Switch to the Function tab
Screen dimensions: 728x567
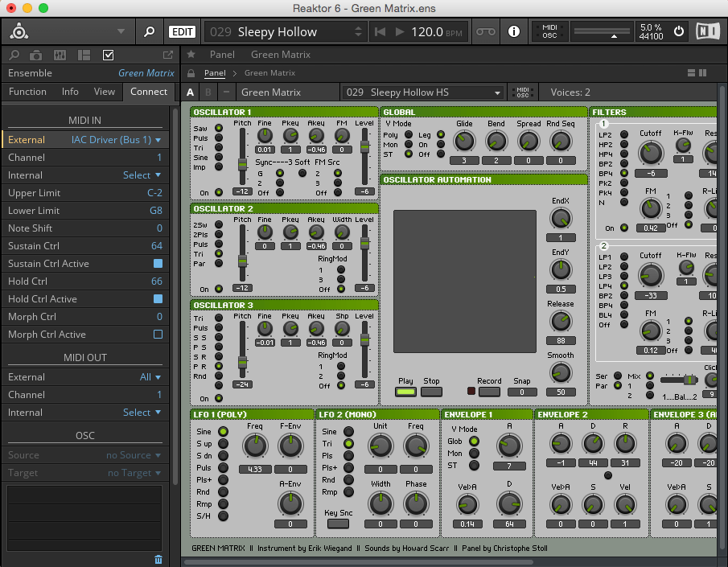[27, 92]
